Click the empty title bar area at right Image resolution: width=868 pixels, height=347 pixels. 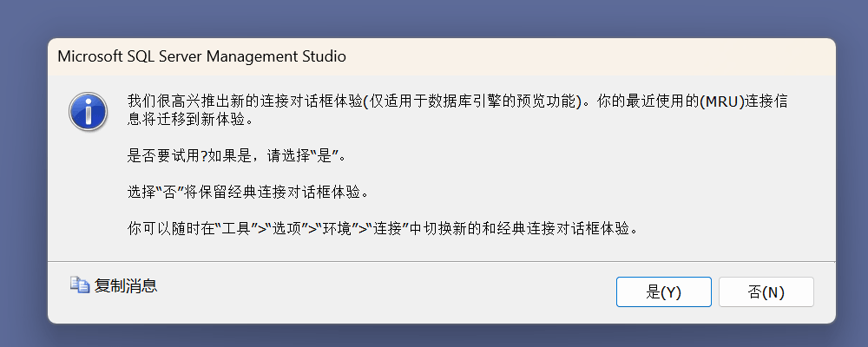[590, 56]
